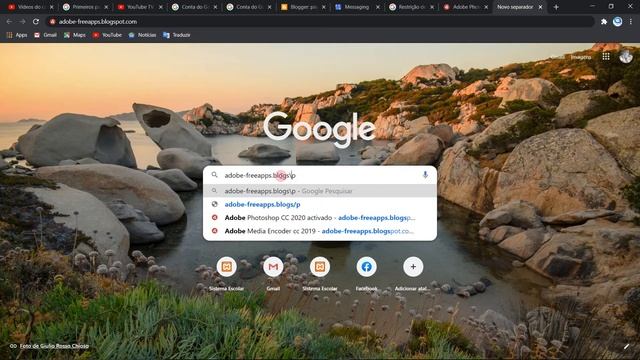
Task: Open the Restrição tab
Action: point(410,7)
